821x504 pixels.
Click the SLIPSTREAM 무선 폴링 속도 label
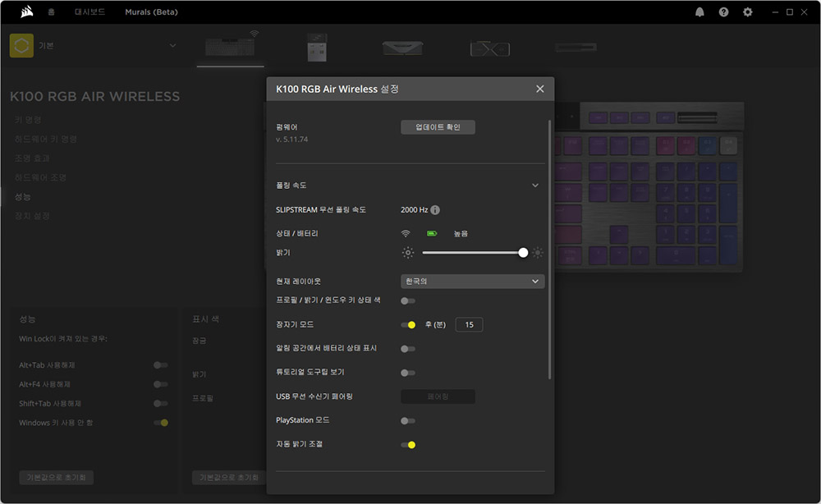[x=320, y=210]
